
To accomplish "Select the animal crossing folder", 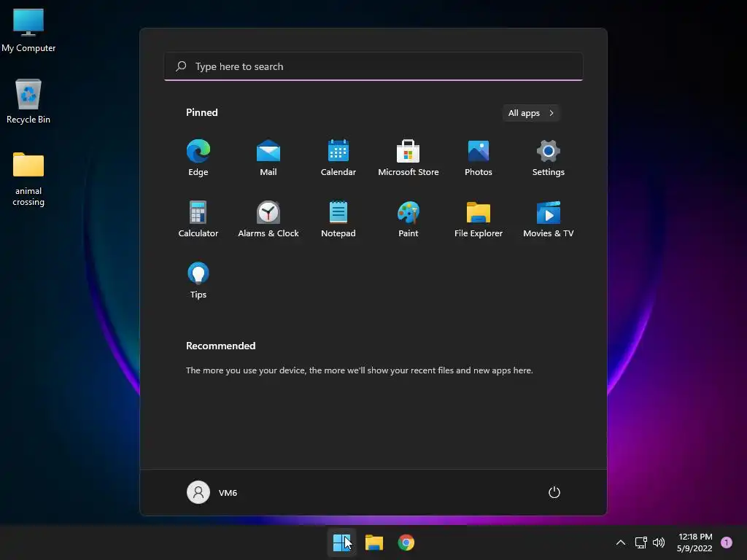I will pyautogui.click(x=28, y=179).
